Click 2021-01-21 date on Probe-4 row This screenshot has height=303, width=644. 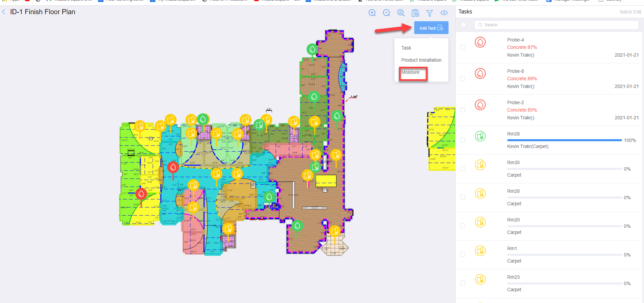pyautogui.click(x=626, y=55)
